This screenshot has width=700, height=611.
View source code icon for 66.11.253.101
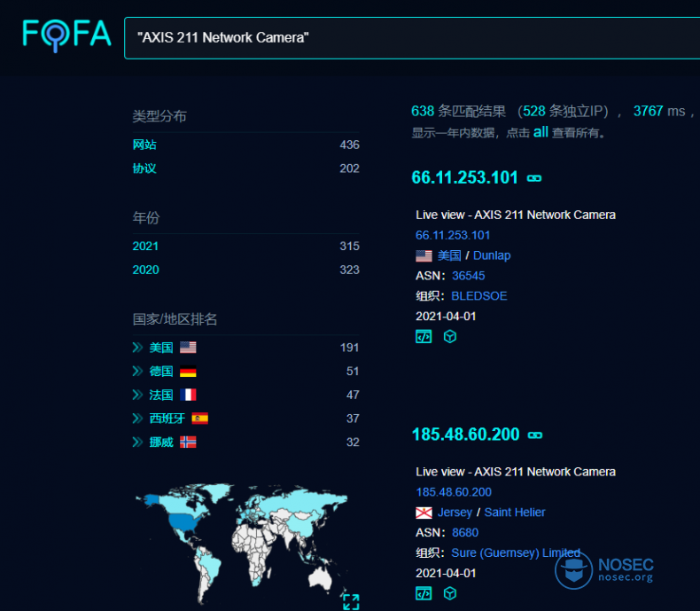point(424,336)
